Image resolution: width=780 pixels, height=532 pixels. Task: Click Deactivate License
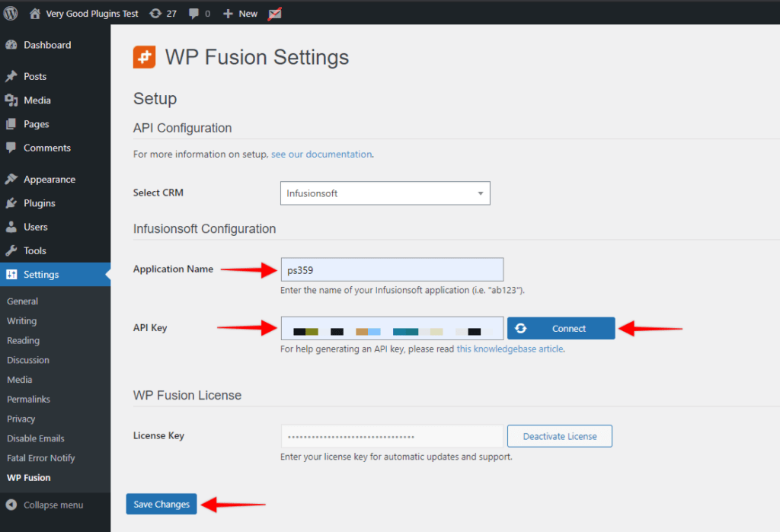pos(559,436)
